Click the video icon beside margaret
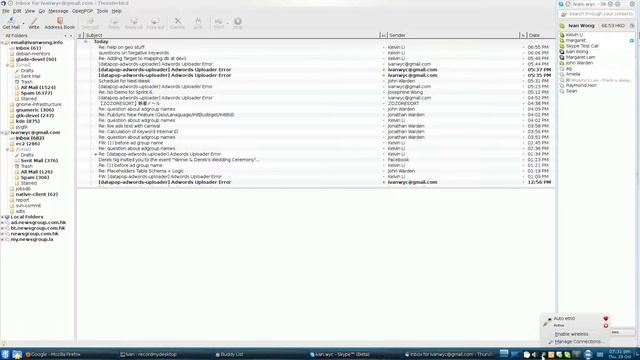 pyautogui.click(x=632, y=40)
